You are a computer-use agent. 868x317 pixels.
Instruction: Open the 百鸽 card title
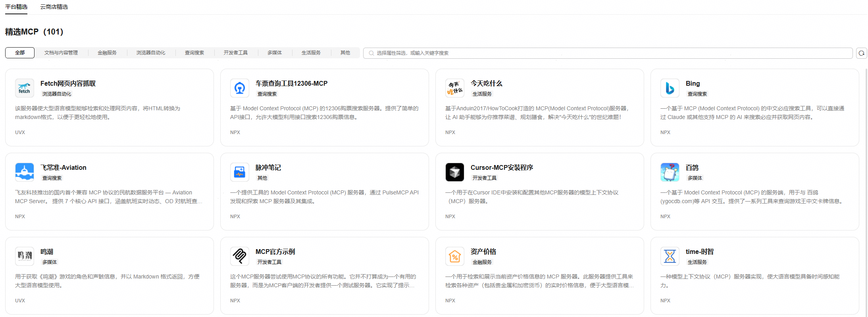692,167
